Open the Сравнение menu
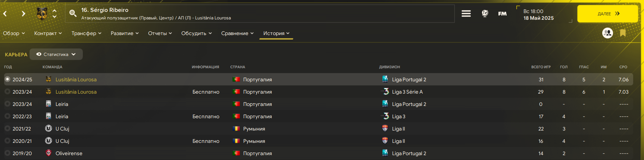This screenshot has height=160, width=644. 237,33
